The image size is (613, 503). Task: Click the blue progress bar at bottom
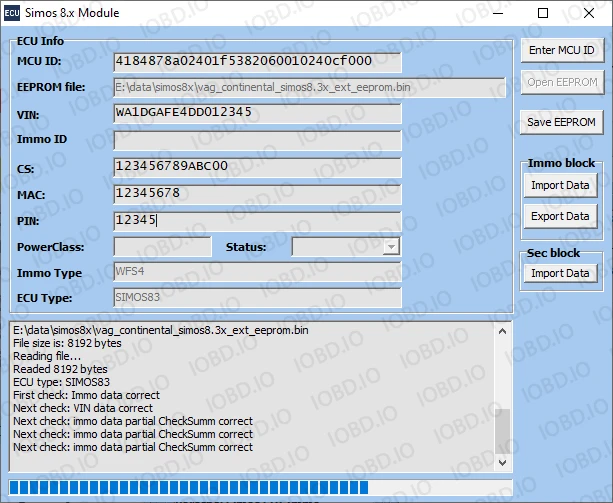[x=190, y=487]
